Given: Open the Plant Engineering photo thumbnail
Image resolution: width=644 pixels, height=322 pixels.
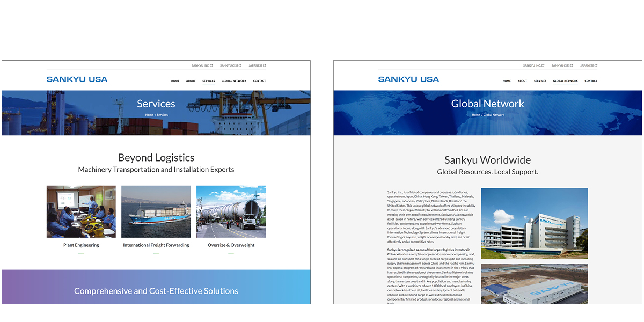Looking at the screenshot, I should 81,211.
